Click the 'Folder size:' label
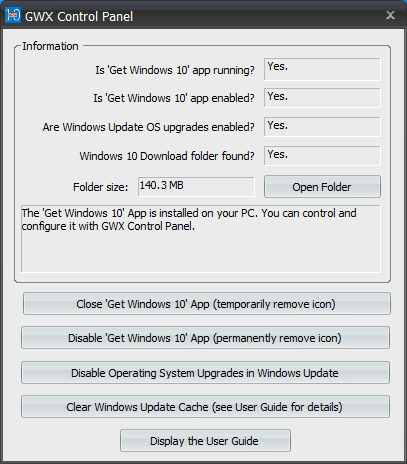Image resolution: width=407 pixels, height=464 pixels. (100, 187)
